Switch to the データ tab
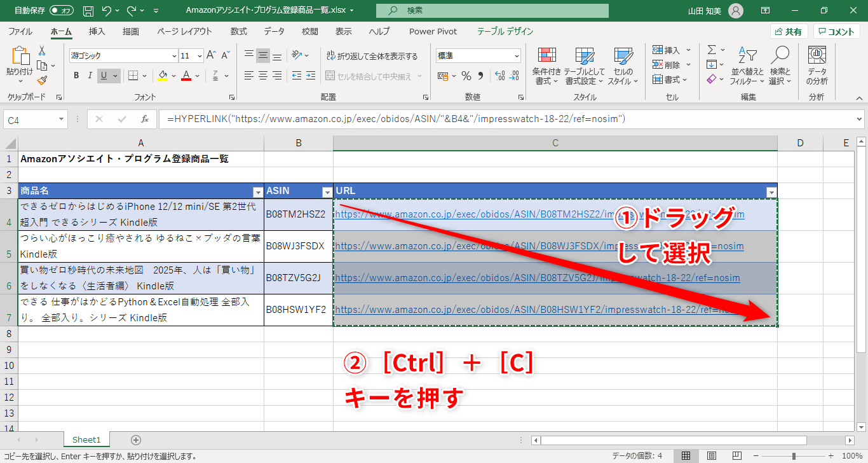Viewport: 868px width, 463px height. 275,31
